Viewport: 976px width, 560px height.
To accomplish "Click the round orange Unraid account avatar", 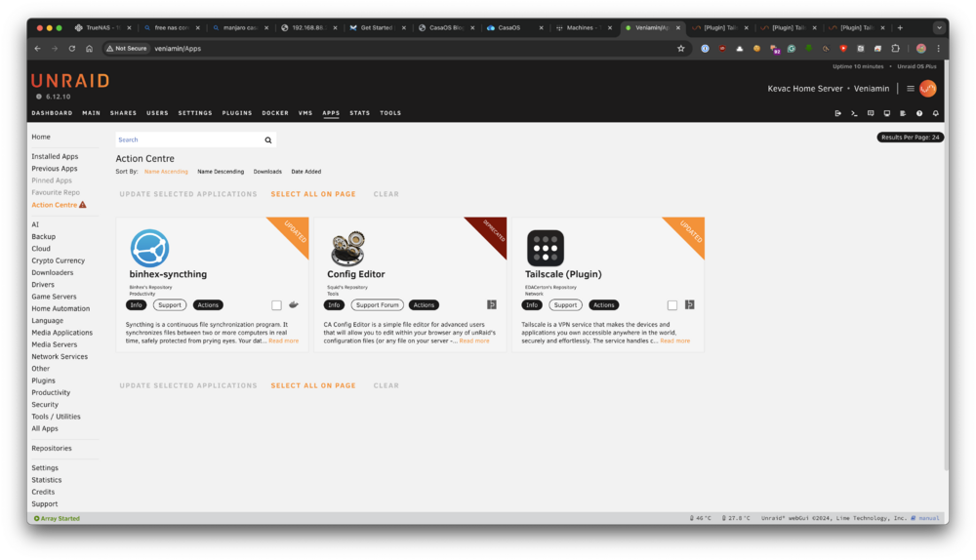I will (927, 89).
